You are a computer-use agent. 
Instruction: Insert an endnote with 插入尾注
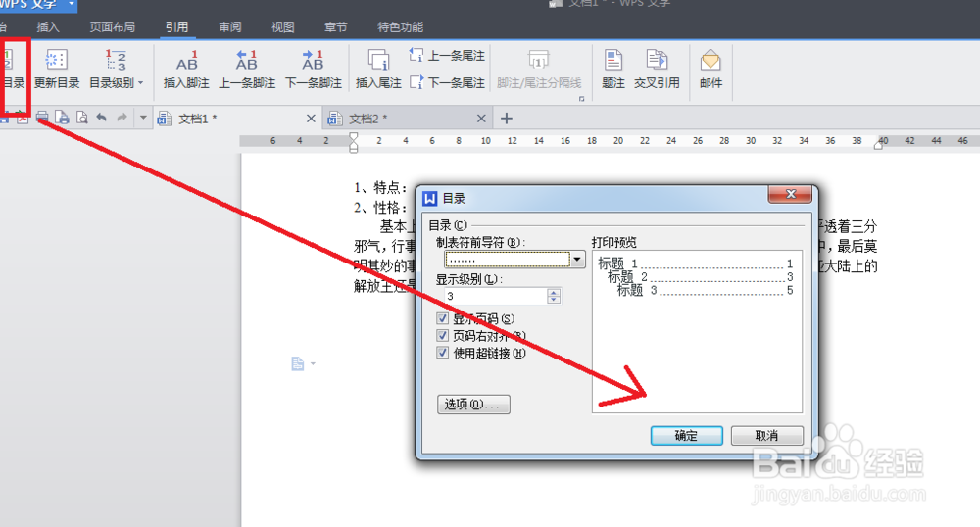pyautogui.click(x=378, y=69)
